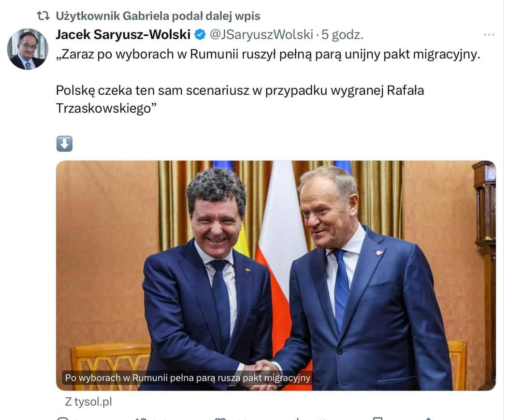
Task: Open the handshake photo link card
Action: tap(275, 275)
